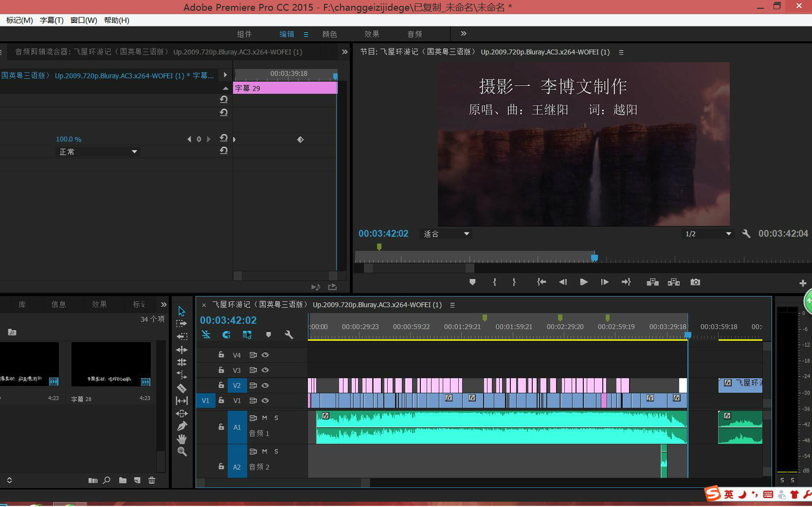Image resolution: width=812 pixels, height=507 pixels.
Task: Select the Zoom magnifier tool
Action: (x=181, y=452)
